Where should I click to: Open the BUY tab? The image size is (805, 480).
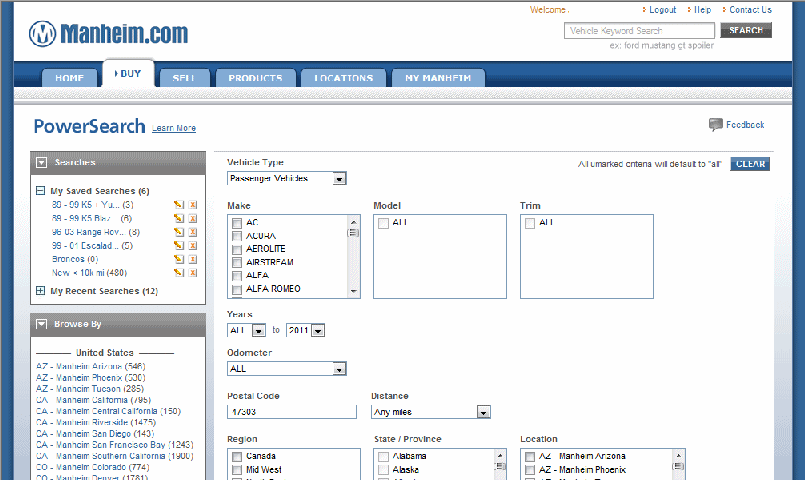[128, 74]
